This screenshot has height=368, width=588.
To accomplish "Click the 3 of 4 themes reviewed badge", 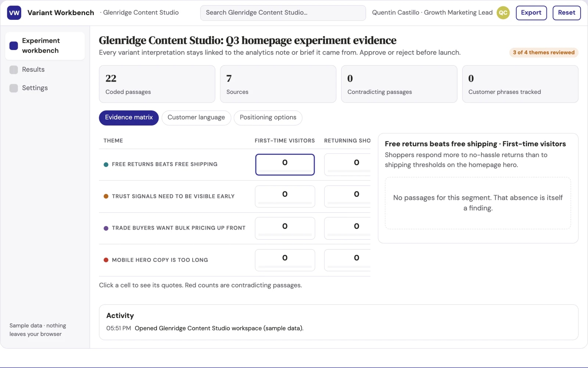I will [x=544, y=53].
